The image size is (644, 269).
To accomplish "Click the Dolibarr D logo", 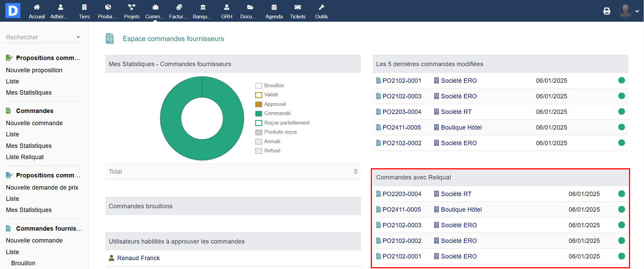I will click(x=13, y=11).
